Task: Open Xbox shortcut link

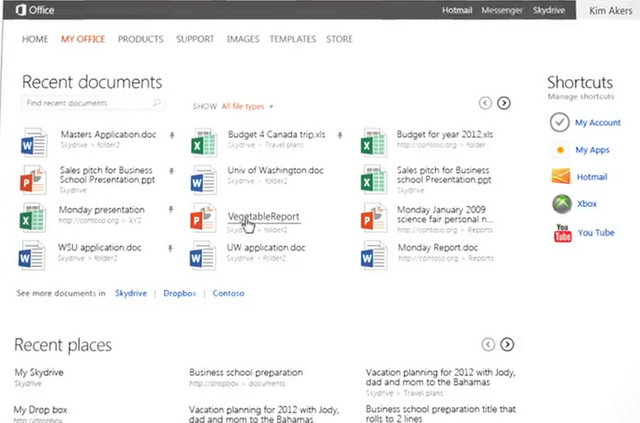Action: [587, 204]
